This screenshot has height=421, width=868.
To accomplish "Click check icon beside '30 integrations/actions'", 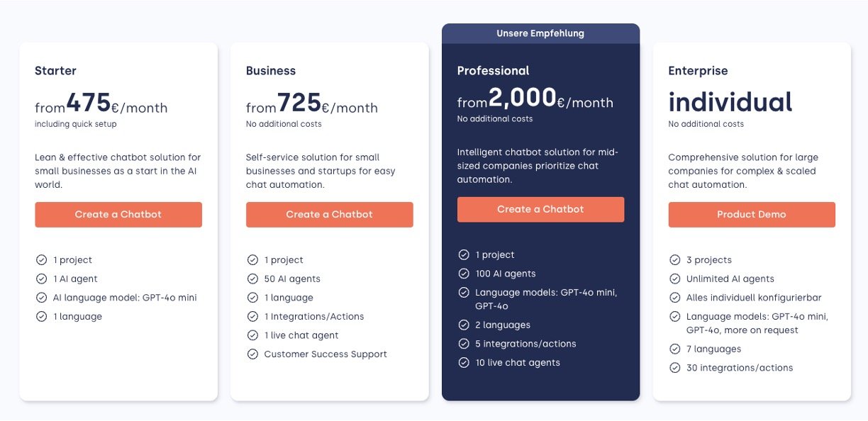I will point(675,368).
